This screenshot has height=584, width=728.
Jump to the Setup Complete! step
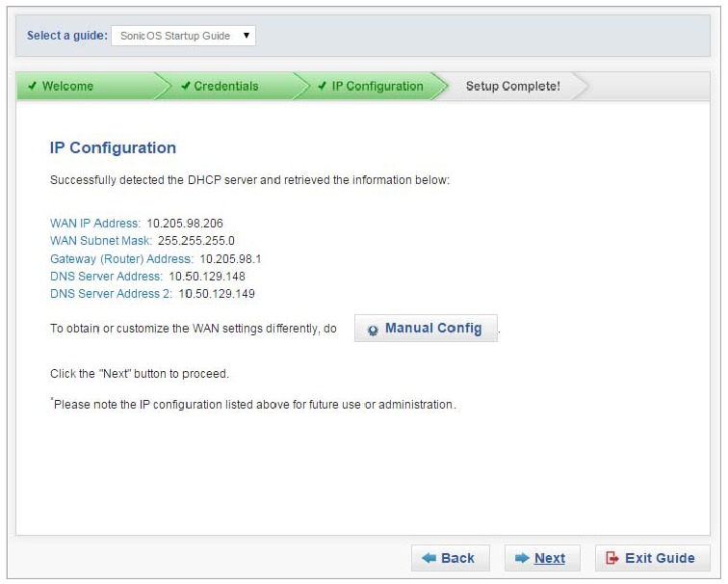tap(512, 87)
